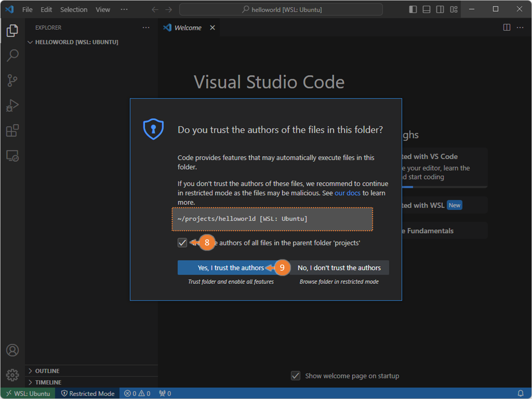Viewport: 532px width, 399px height.
Task: Toggle the secondary side bar layout icon
Action: [440, 10]
